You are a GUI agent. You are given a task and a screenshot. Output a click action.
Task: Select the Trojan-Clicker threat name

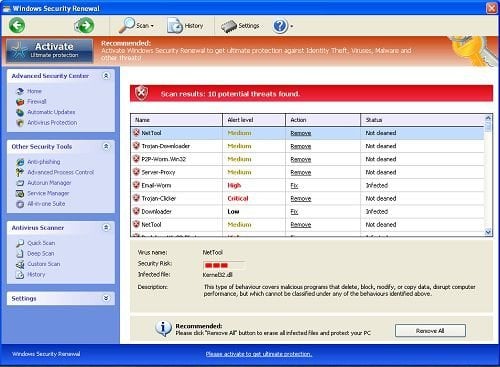[x=158, y=198]
